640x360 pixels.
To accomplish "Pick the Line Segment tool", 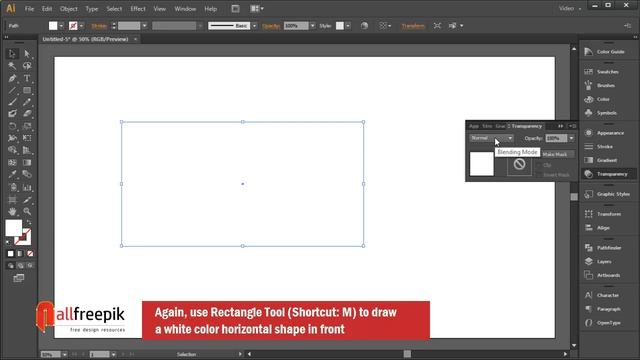I will pos(12,90).
